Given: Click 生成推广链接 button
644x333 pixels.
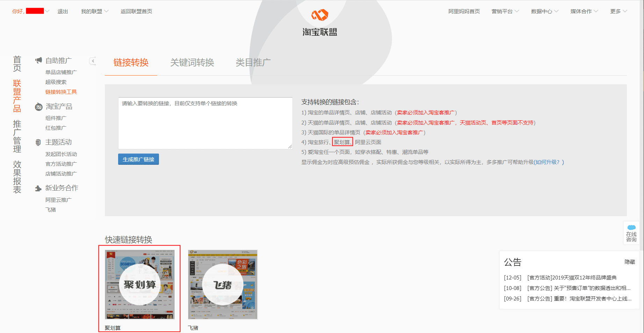Looking at the screenshot, I should [x=138, y=159].
